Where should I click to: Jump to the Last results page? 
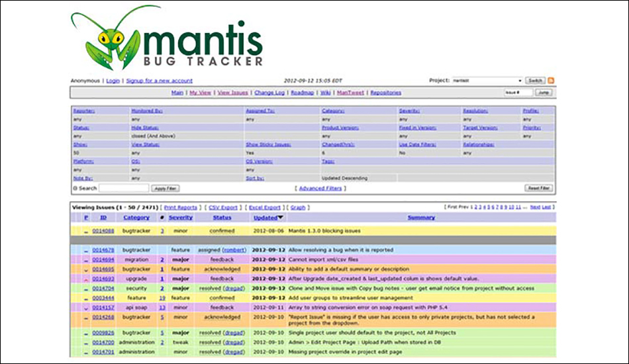[546, 207]
